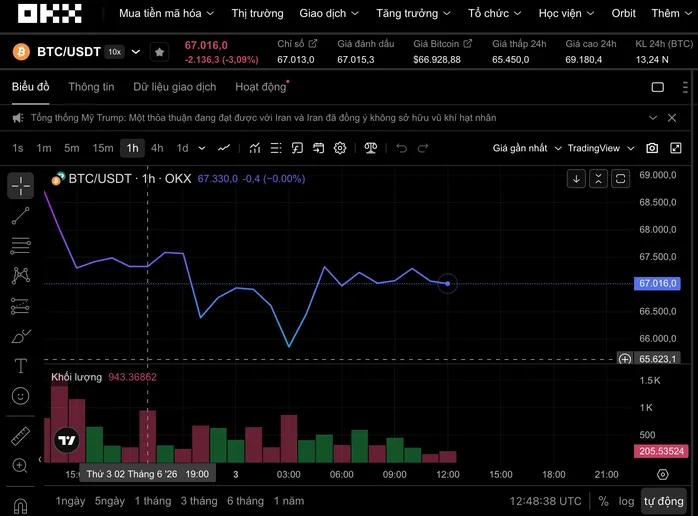
Task: Open the TradingView chart type dropdown
Action: 601,148
